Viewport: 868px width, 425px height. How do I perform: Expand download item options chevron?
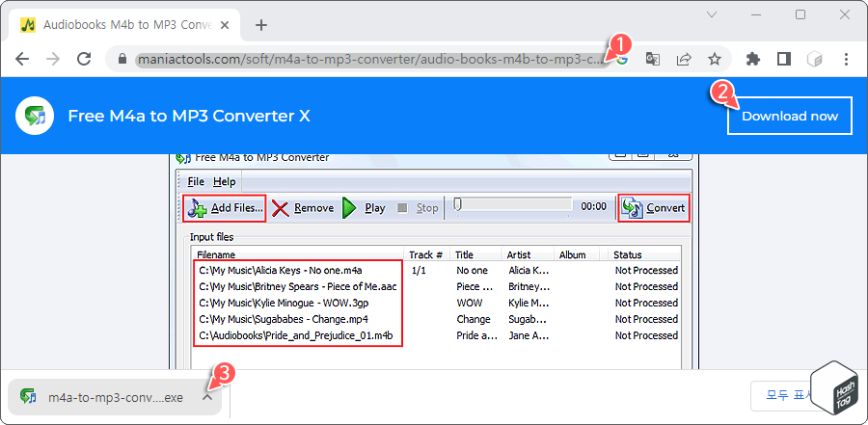click(207, 397)
